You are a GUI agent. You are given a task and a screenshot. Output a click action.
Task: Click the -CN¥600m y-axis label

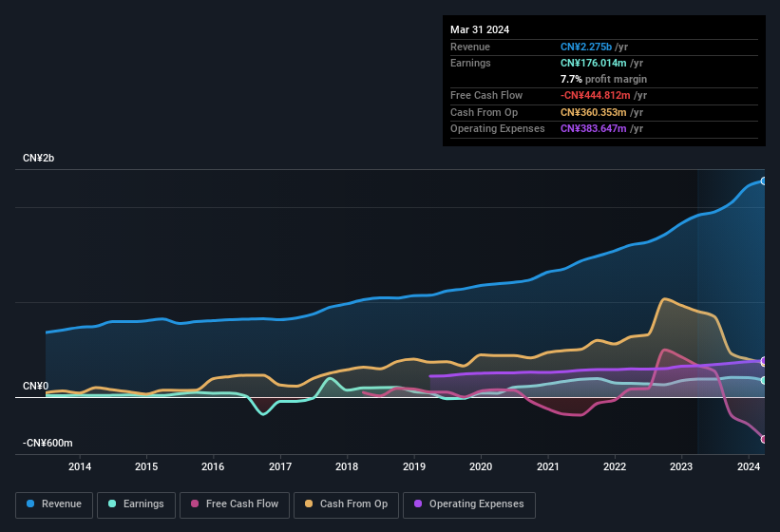[48, 443]
